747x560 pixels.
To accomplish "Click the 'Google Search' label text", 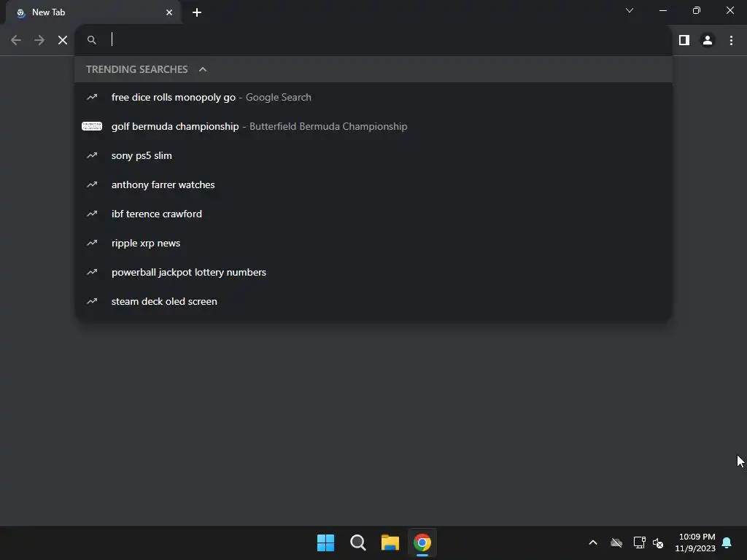I will coord(278,97).
